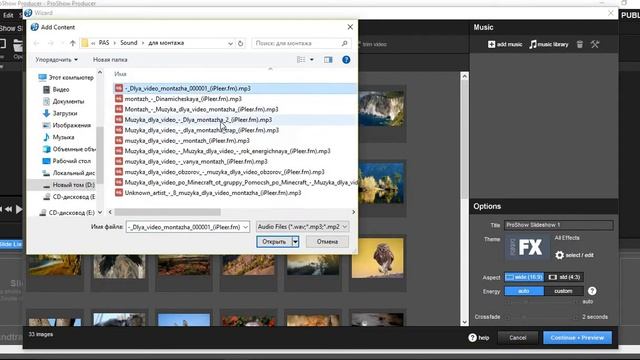Screen dimensions: 640x360
Task: Click the help button in the Wizard footer
Action: click(x=479, y=338)
